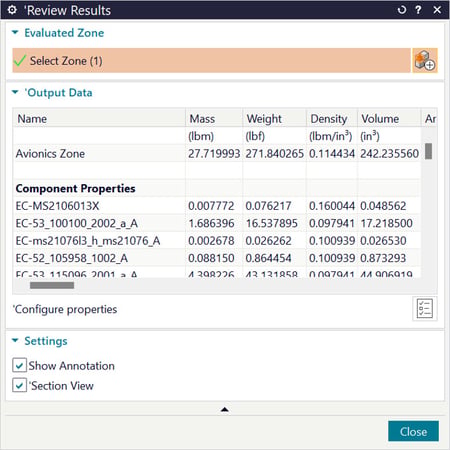Uncheck the Section View checkbox
Viewport: 450px width, 450px height.
[x=19, y=385]
